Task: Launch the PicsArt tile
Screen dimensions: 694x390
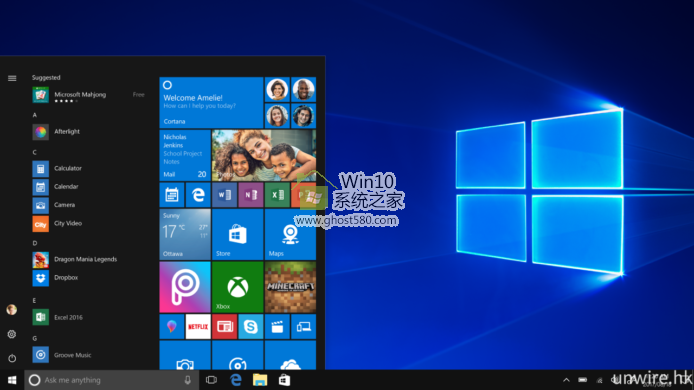Action: 185,287
